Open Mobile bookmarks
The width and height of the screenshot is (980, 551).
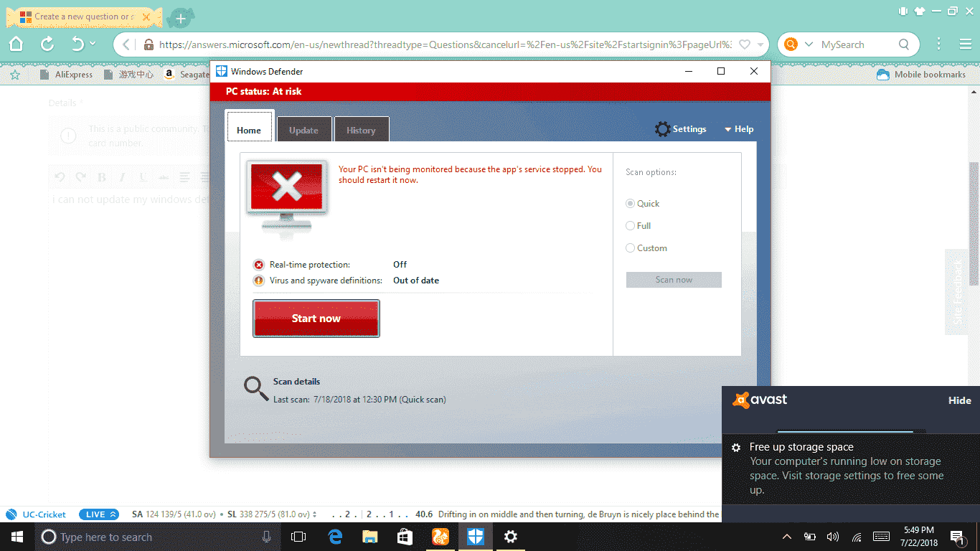point(922,75)
